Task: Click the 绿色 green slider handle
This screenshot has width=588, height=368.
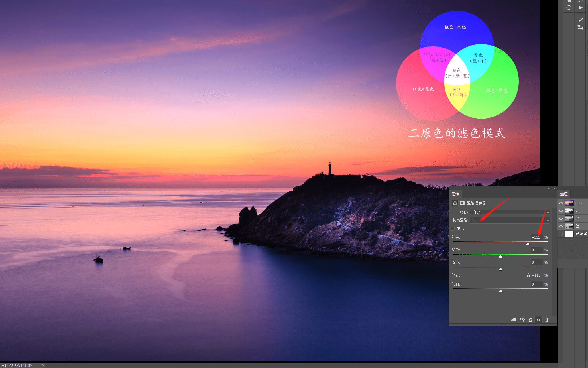Action: [x=501, y=256]
